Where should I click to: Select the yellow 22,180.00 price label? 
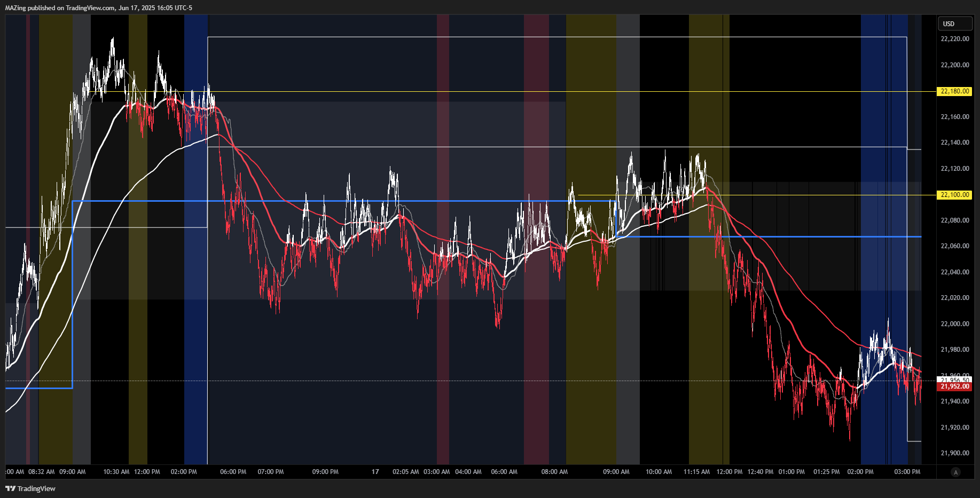pos(955,91)
